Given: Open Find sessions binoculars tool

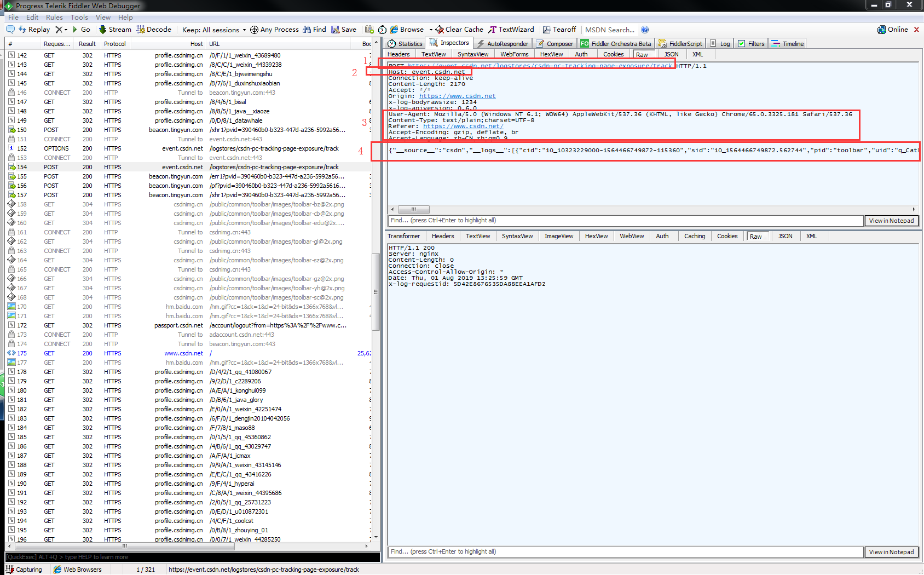Looking at the screenshot, I should point(314,30).
